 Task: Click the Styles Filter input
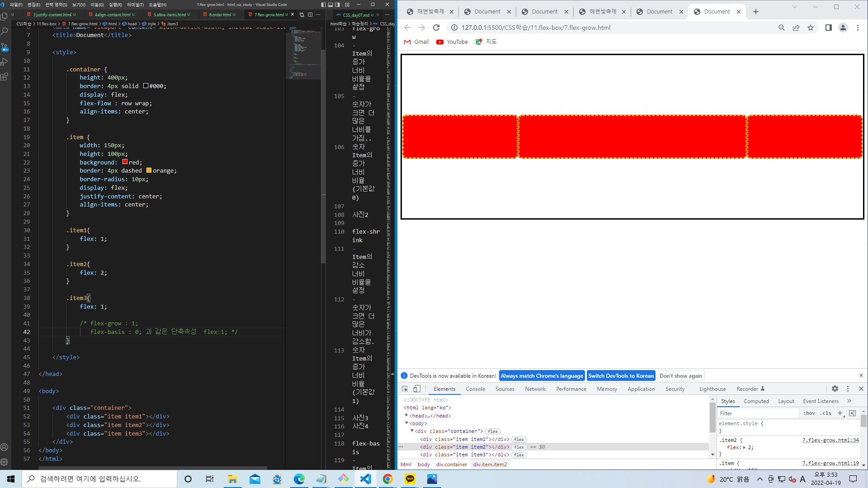pos(758,413)
